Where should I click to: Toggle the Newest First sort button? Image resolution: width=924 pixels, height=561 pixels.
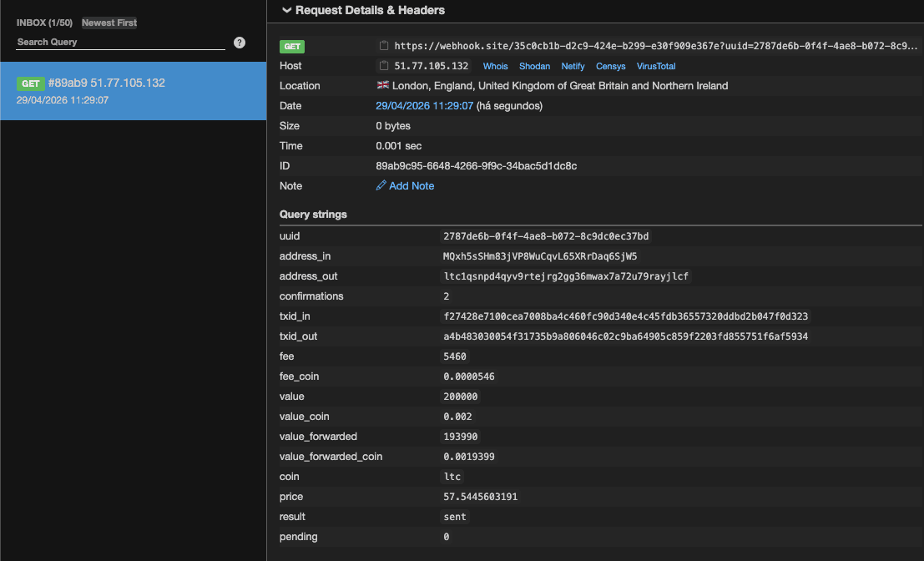[x=109, y=23]
